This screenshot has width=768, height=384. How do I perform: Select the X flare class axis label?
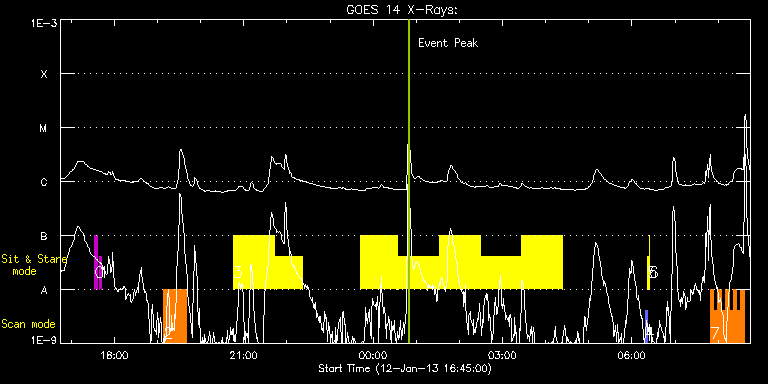pyautogui.click(x=44, y=74)
